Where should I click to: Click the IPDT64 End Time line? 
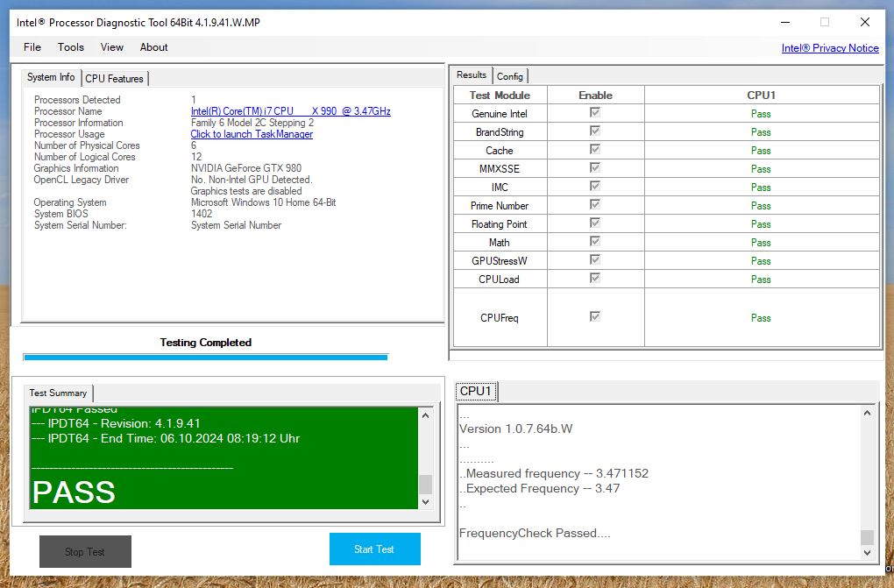166,438
